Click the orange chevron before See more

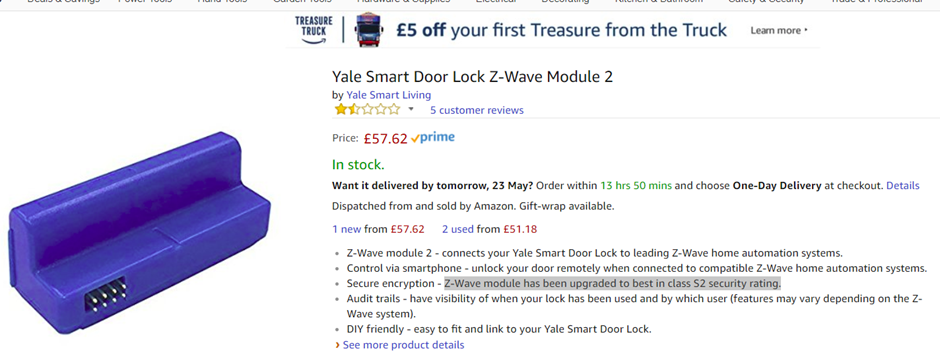coord(338,345)
